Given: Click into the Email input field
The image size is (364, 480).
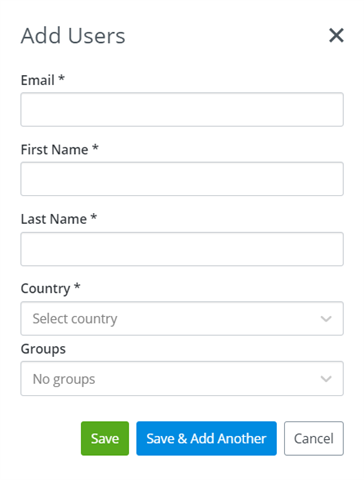Looking at the screenshot, I should [x=182, y=110].
